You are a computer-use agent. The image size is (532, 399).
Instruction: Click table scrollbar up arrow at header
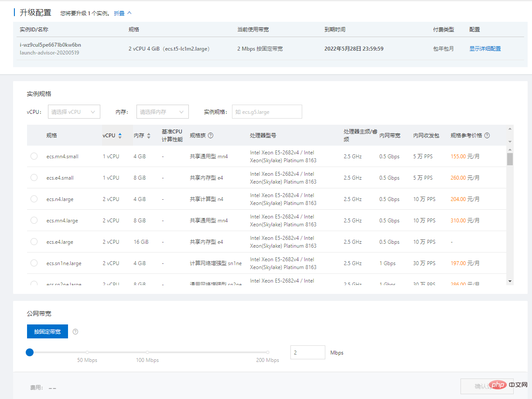pos(510,129)
